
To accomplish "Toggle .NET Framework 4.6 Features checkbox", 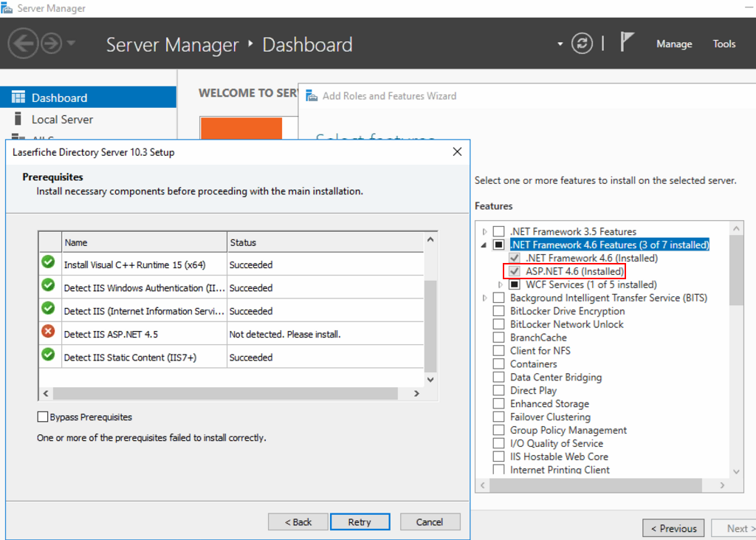I will click(498, 245).
